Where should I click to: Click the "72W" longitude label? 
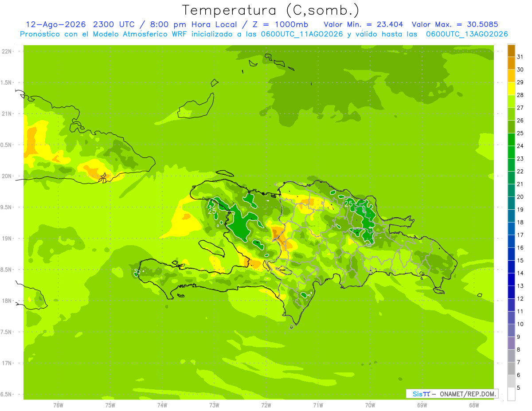pyautogui.click(x=266, y=405)
